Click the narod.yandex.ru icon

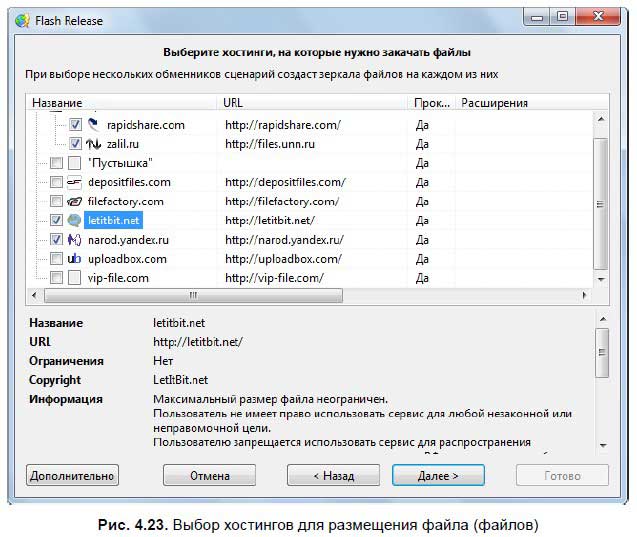click(x=74, y=240)
